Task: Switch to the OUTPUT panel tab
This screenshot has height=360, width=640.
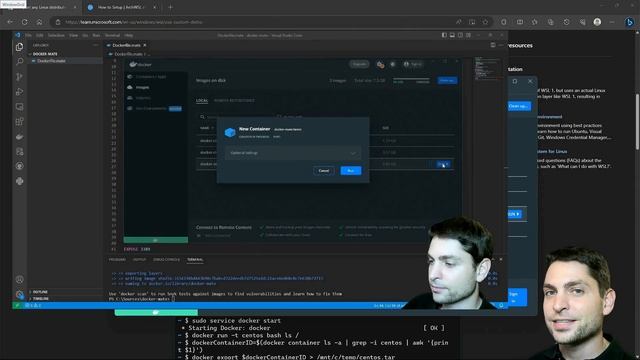Action: 139,260
